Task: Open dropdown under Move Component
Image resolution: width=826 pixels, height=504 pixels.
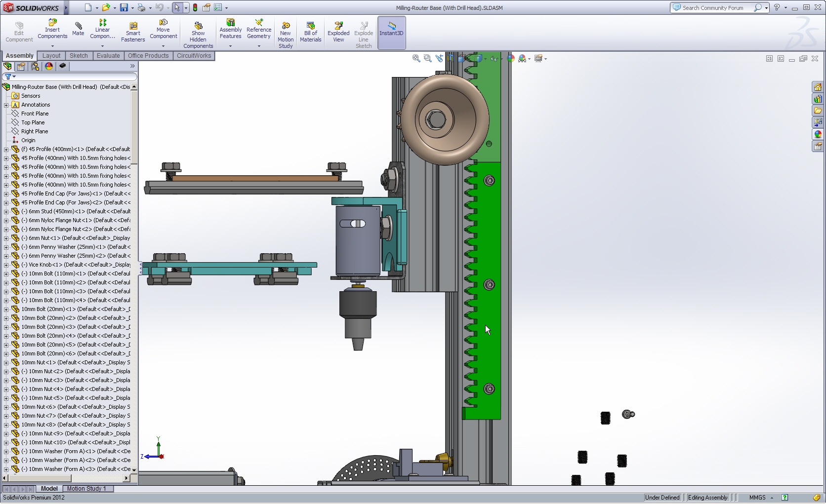Action: pos(164,46)
